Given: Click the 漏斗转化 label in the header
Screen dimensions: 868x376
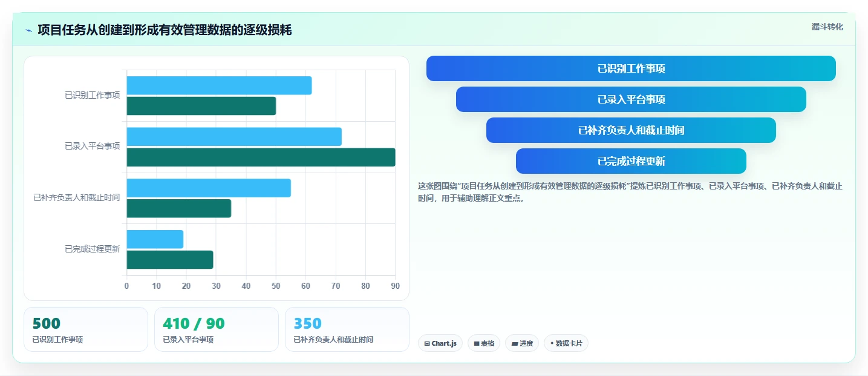Looking at the screenshot, I should point(827,27).
